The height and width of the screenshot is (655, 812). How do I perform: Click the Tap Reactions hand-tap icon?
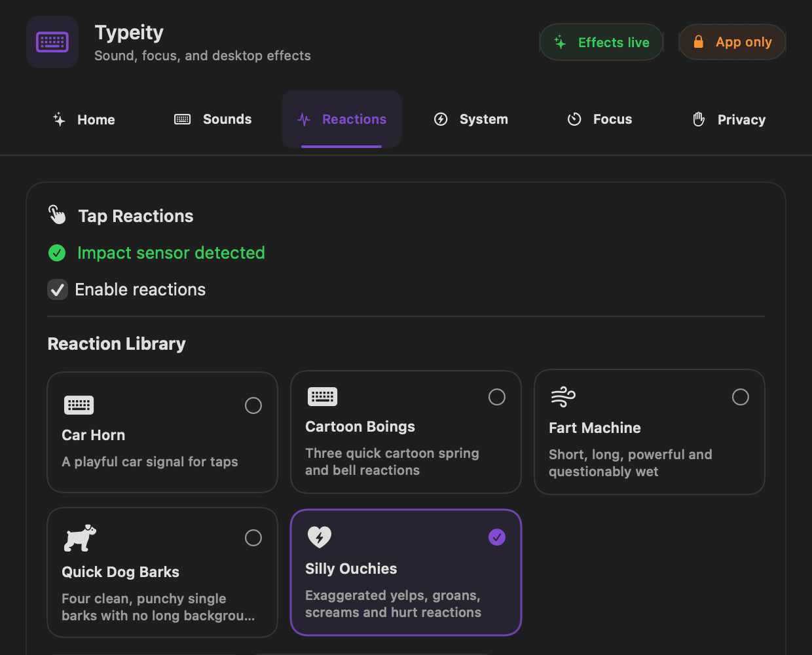(57, 215)
